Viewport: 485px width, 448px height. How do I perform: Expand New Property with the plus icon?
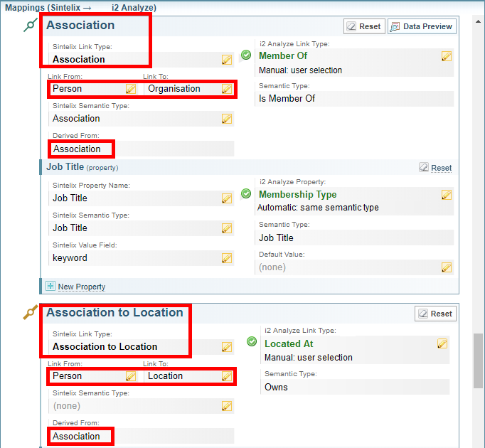point(50,287)
